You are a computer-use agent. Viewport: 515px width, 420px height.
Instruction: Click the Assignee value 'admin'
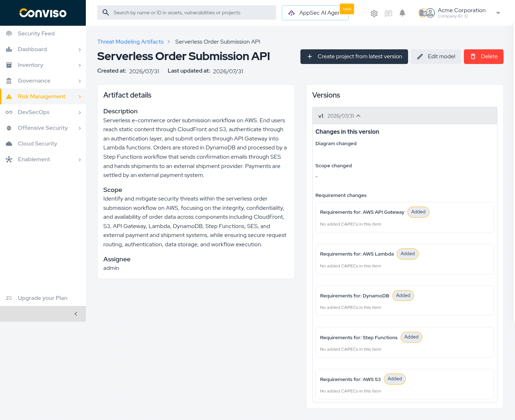coord(111,268)
